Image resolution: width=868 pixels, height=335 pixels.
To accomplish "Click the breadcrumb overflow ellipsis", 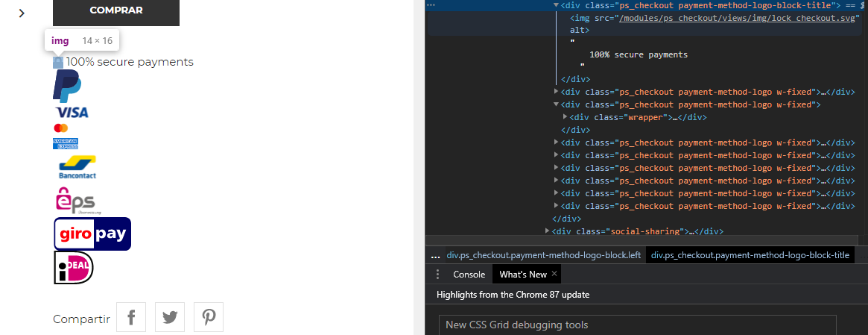I will (x=436, y=256).
